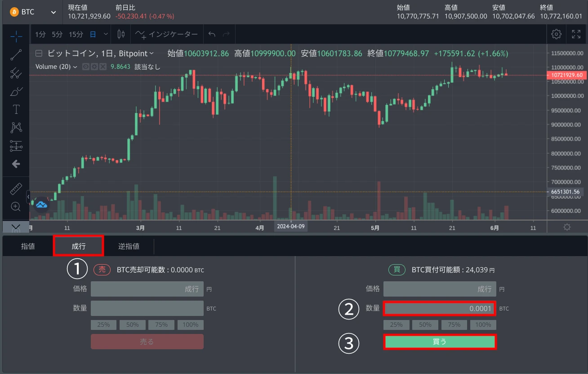The height and width of the screenshot is (374, 588).
Task: Click the 前日比 -50,230.41 change value
Action: click(x=145, y=16)
